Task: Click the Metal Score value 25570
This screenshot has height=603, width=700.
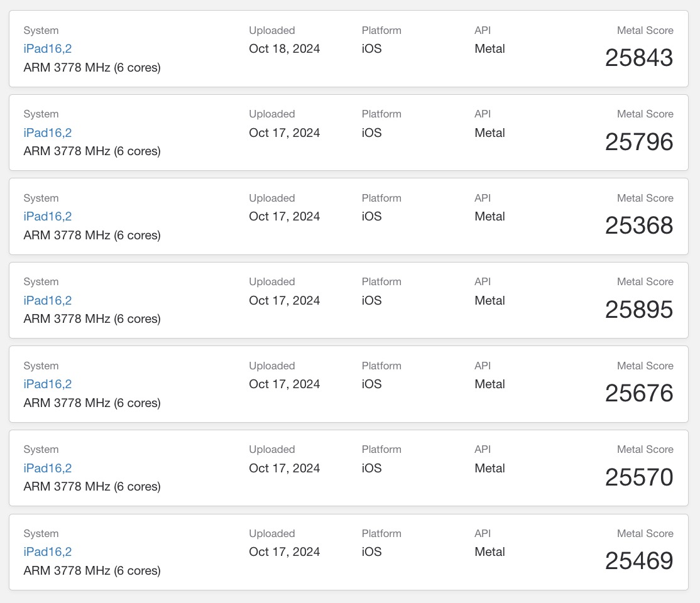Action: pyautogui.click(x=638, y=477)
